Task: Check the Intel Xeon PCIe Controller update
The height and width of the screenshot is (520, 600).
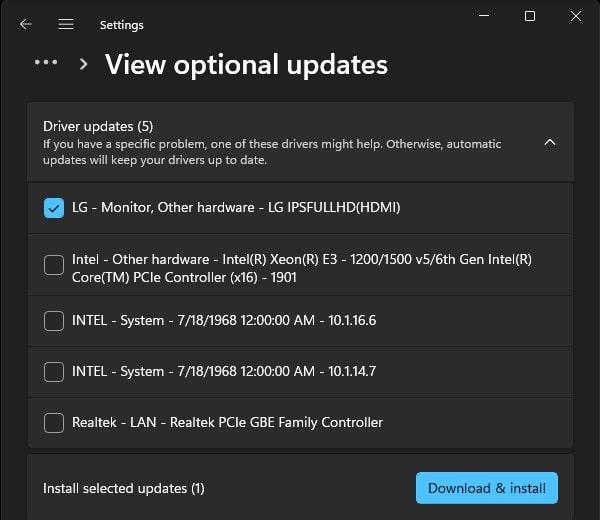Action: click(54, 265)
